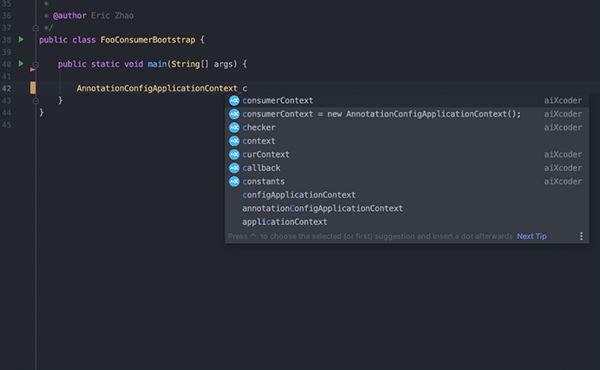Screen dimensions: 600x370
Task: Click the @author tag in comment
Action: point(70,16)
